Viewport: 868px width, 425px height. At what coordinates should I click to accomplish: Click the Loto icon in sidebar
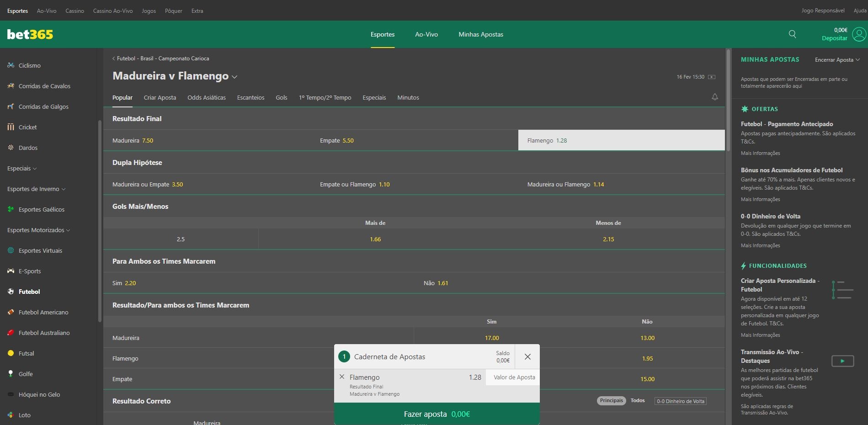(11, 415)
